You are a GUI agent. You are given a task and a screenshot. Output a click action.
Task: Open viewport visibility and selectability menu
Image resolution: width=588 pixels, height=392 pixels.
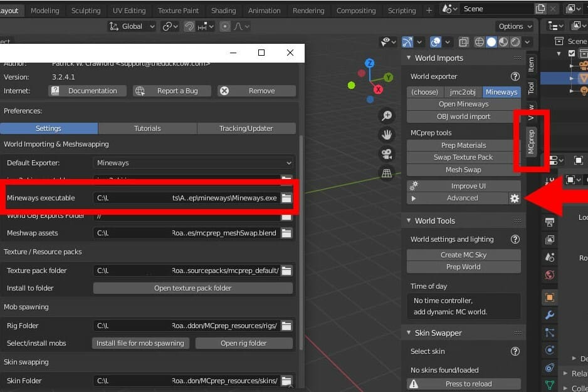point(388,42)
